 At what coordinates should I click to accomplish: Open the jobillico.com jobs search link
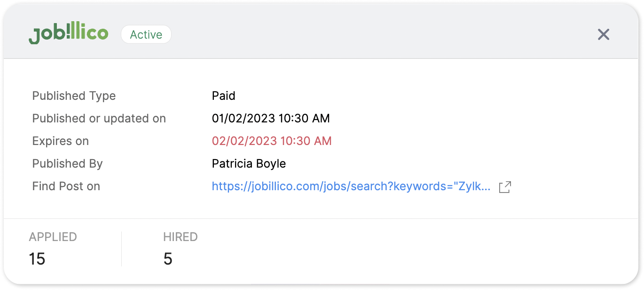pyautogui.click(x=351, y=186)
